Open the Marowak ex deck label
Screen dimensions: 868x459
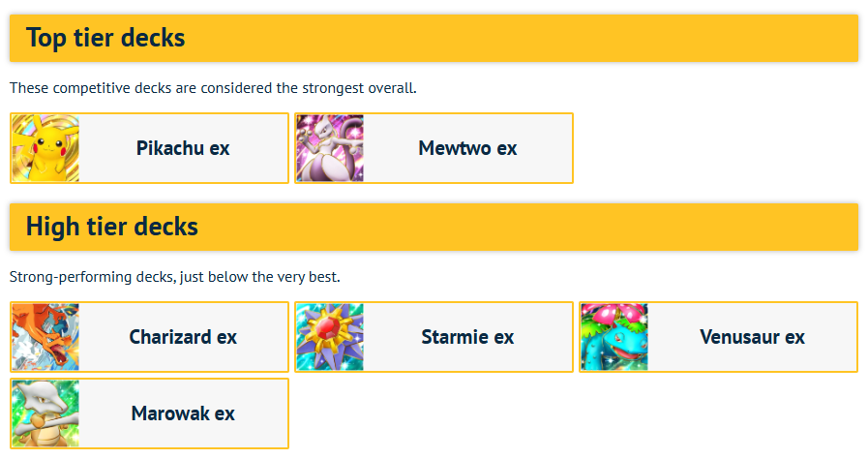pos(183,413)
